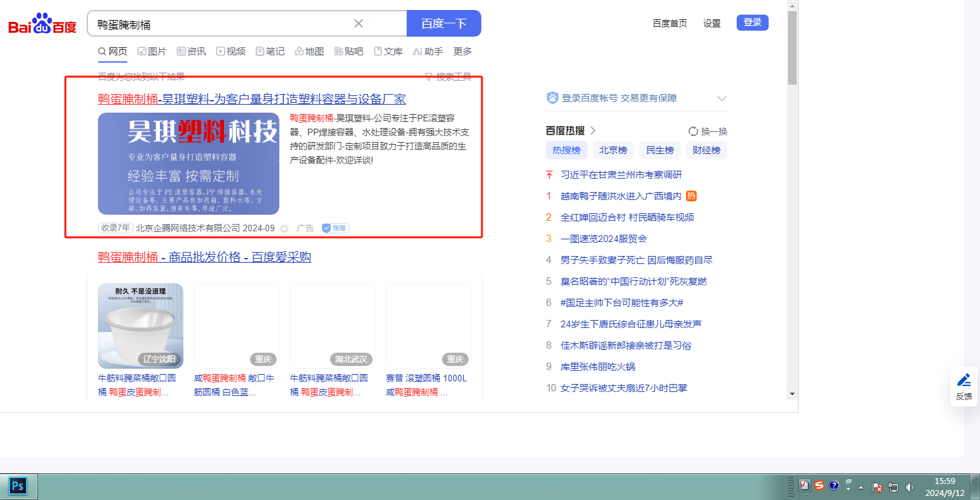
Task: Click the Action Center flag tray icon
Action: point(877,487)
